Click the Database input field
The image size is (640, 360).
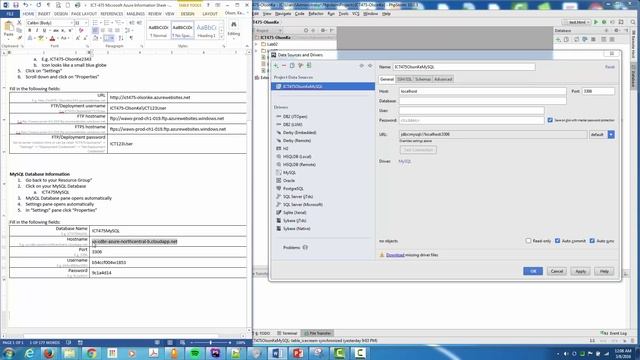pyautogui.click(x=482, y=101)
